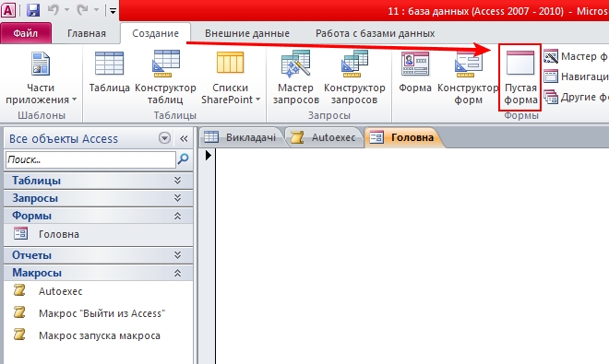Collapse the navigation pane with double chevron
The image size is (609, 364).
pos(184,138)
